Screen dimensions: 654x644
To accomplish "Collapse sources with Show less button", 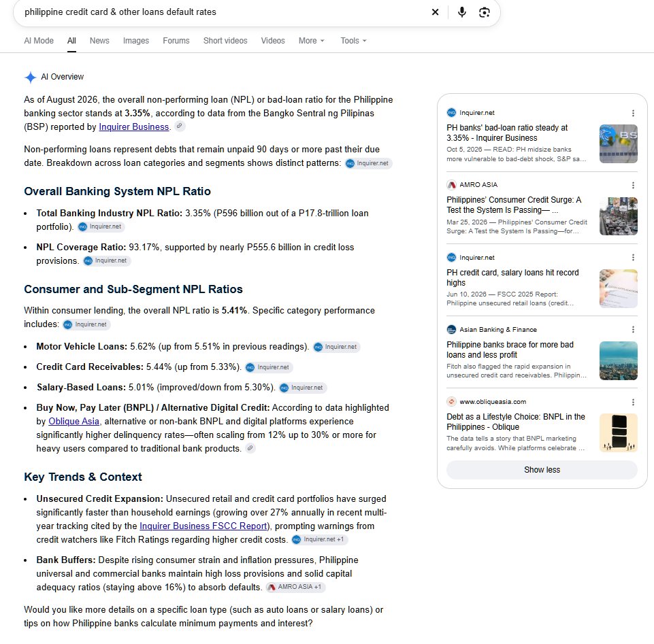I will (x=542, y=470).
